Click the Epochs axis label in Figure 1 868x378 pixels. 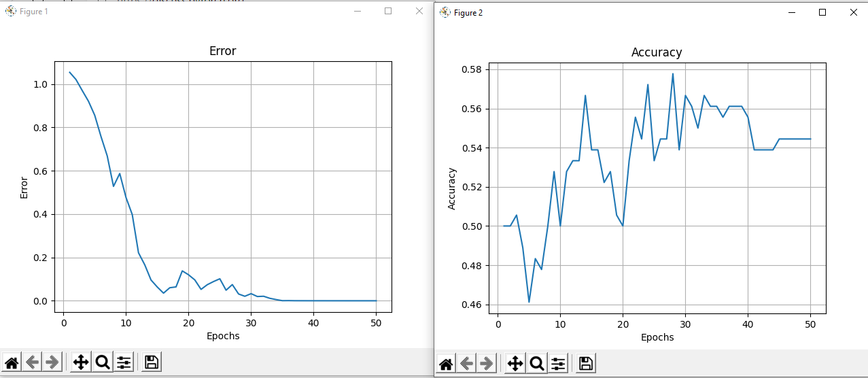click(x=223, y=335)
